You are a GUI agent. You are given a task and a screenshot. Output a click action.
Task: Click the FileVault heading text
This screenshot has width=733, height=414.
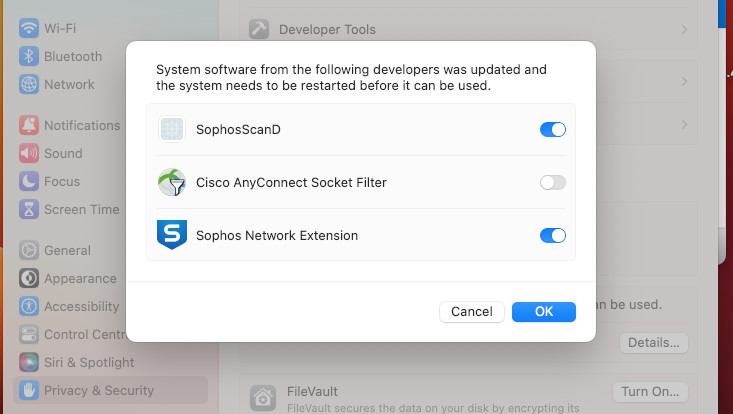click(x=312, y=392)
